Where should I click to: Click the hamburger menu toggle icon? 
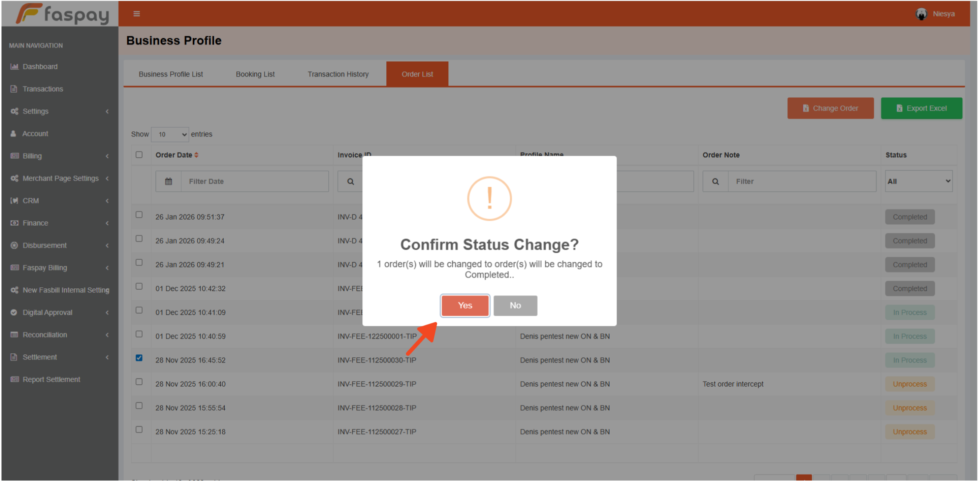tap(136, 14)
